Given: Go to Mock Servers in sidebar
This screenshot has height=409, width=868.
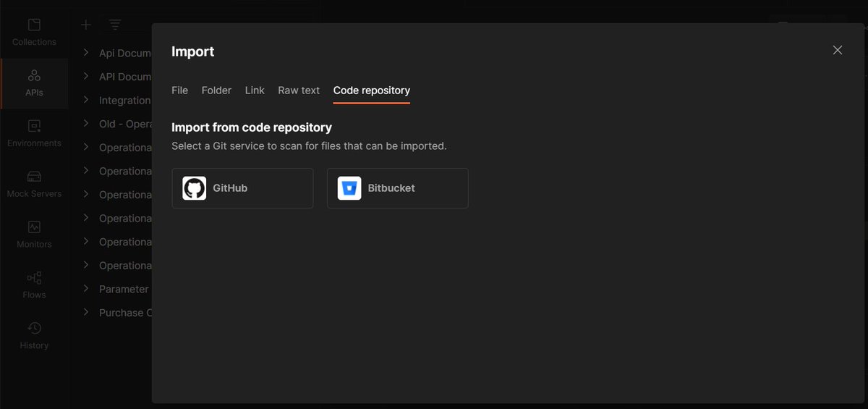Looking at the screenshot, I should point(34,185).
